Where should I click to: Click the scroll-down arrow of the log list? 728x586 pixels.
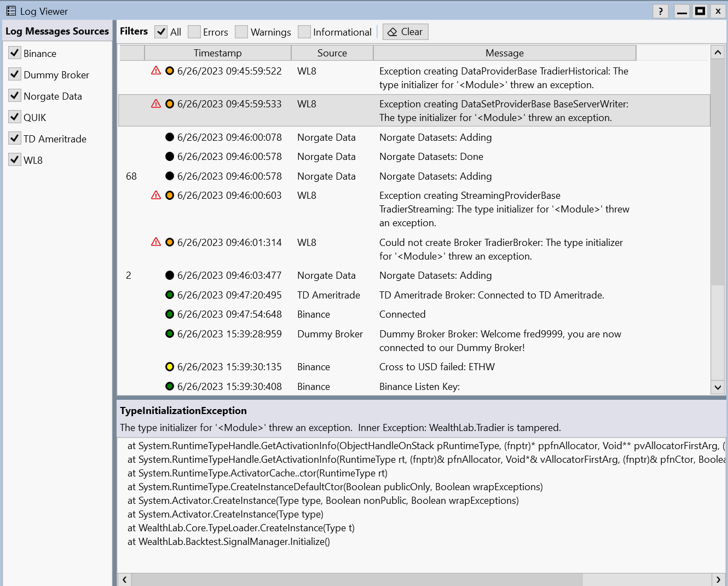click(718, 387)
